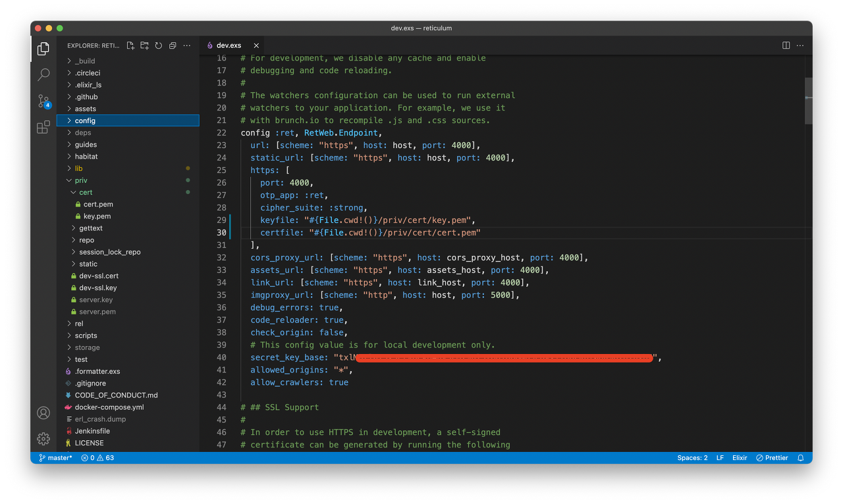
Task: Change language mode from Elixir
Action: coord(740,458)
